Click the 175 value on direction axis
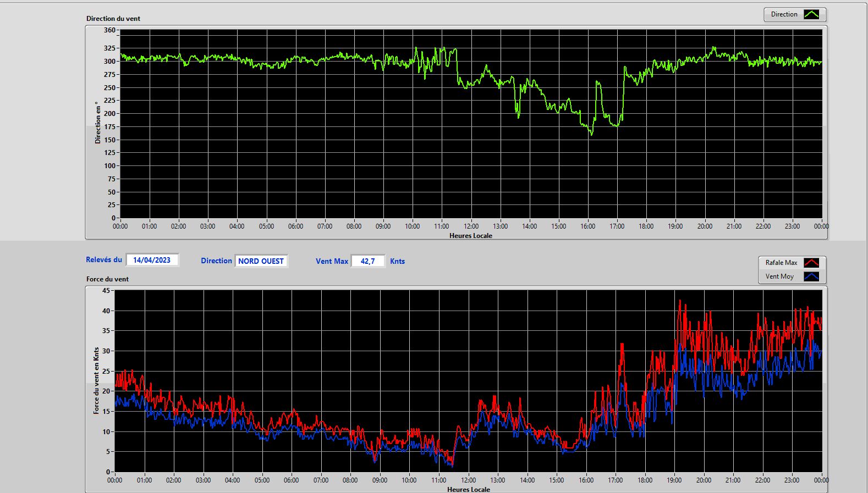 [x=109, y=127]
